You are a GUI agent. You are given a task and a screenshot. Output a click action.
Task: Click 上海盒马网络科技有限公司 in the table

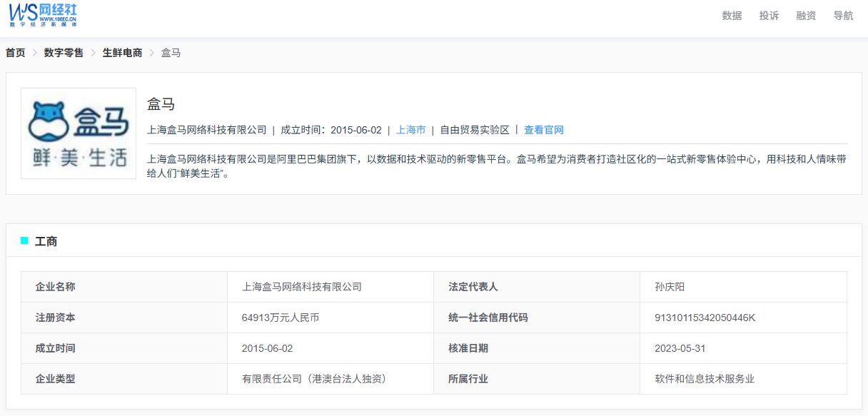click(302, 287)
